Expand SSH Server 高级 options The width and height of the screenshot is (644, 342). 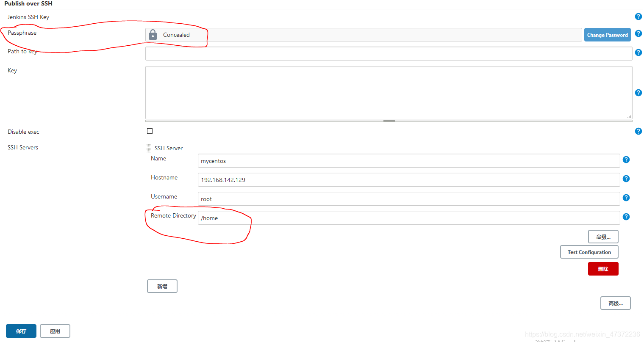603,237
